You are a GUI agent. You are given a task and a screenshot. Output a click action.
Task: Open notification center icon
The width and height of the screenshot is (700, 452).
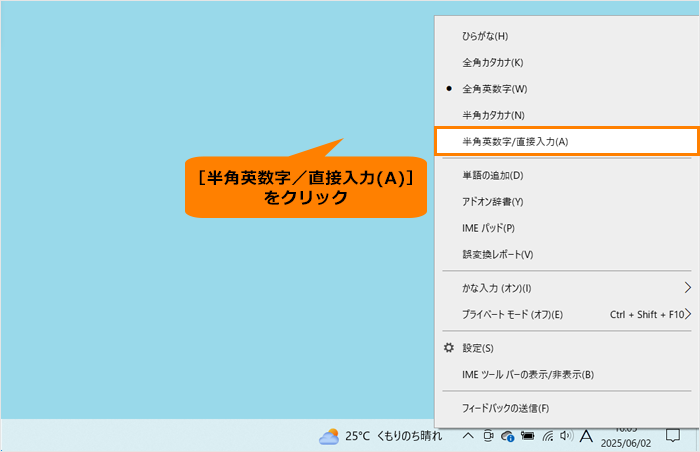[x=673, y=435]
